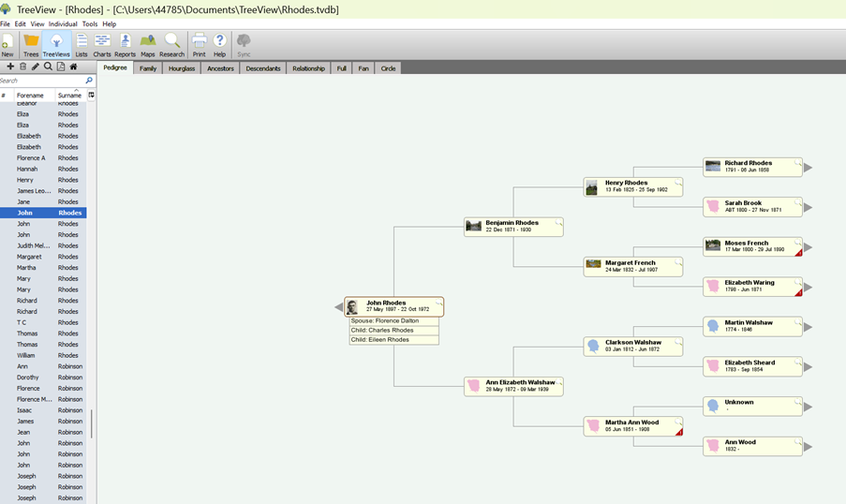Open the Maps view
Viewport: 846px width, 504px height.
pyautogui.click(x=148, y=44)
